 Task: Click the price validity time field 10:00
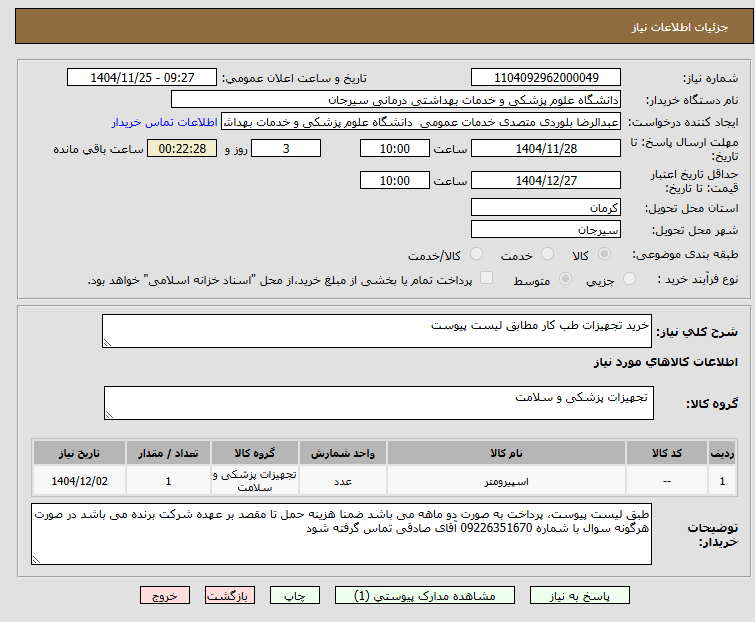coord(395,180)
